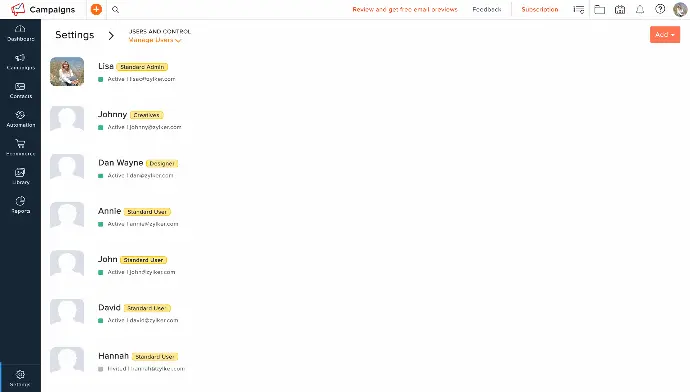
Task: Click Lisa's profile photo
Action: 67,71
